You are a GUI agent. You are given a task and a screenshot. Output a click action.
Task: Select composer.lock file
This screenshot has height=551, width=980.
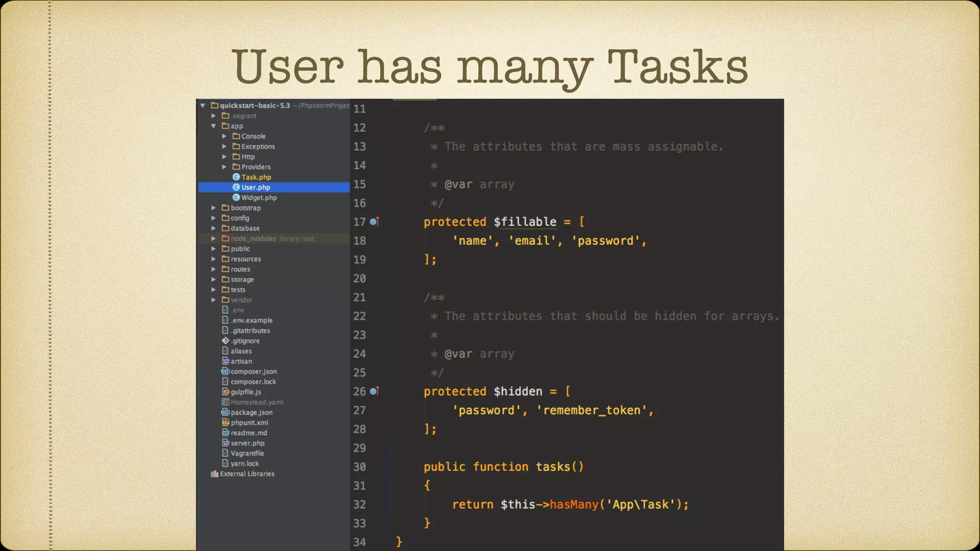tap(254, 382)
